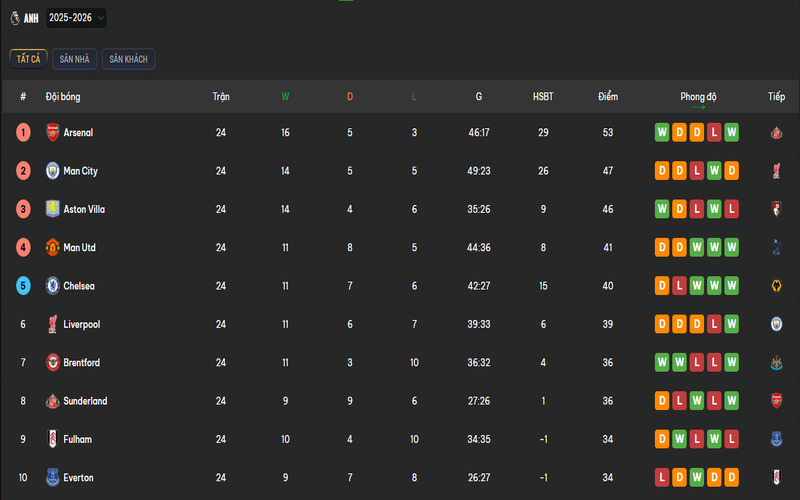Click the green W badge in Man City's form

(714, 171)
